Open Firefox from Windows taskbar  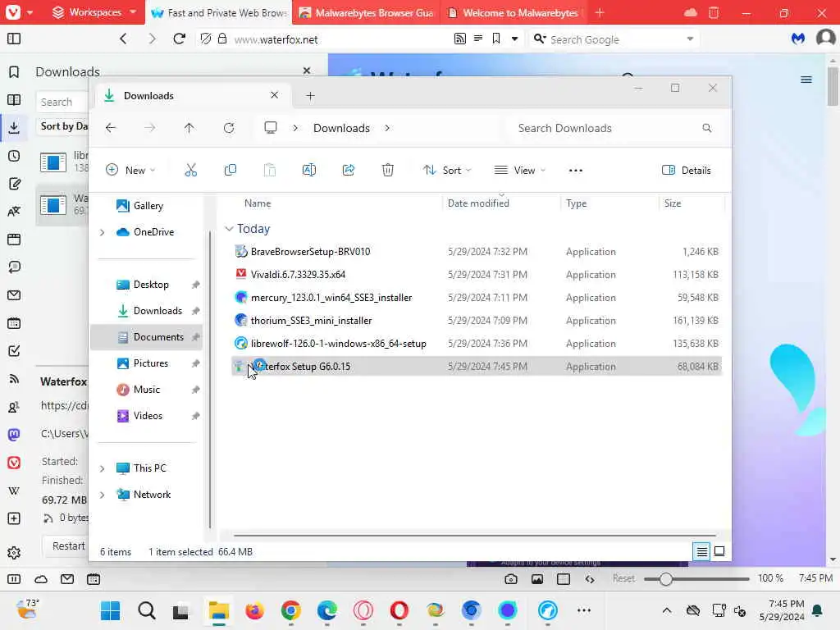(254, 610)
